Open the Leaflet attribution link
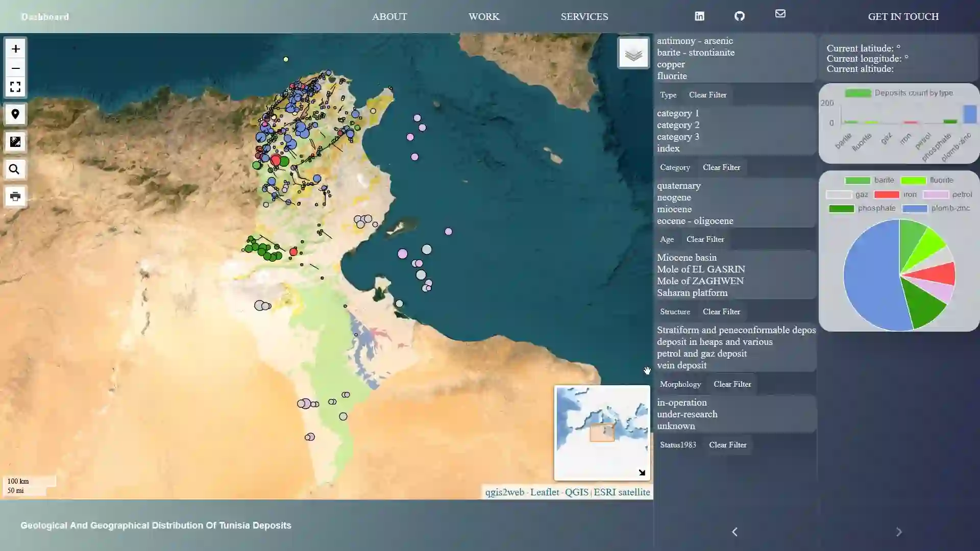The width and height of the screenshot is (980, 551). coord(545,492)
